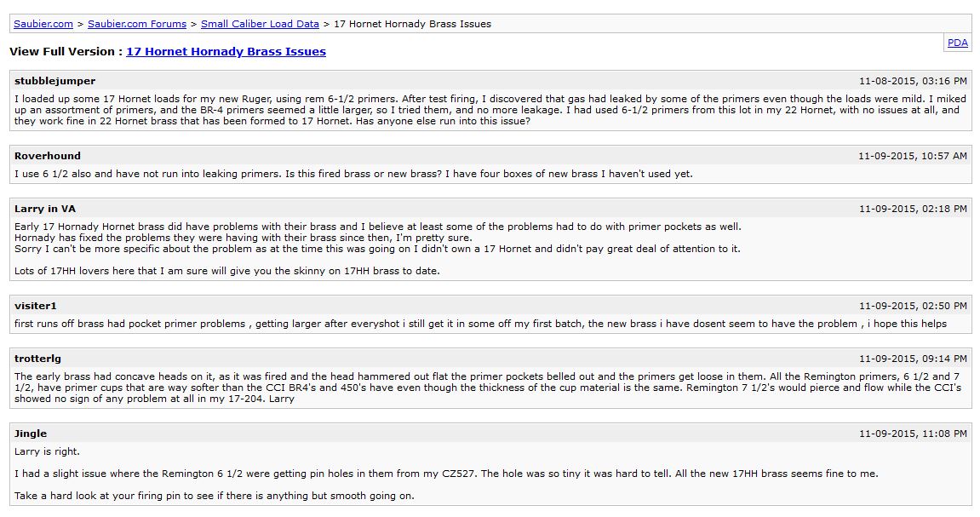Go to Saubier.com Forums breadcrumb
The width and height of the screenshot is (980, 517).
click(137, 24)
